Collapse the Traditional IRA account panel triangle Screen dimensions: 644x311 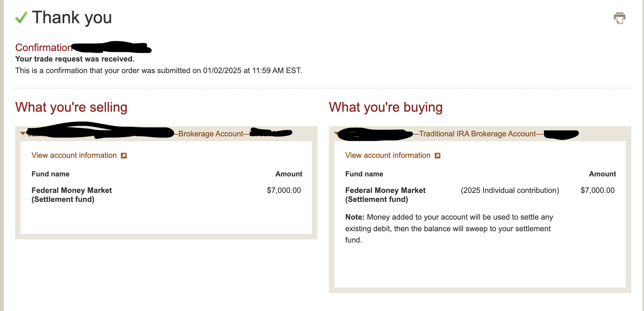pos(336,133)
